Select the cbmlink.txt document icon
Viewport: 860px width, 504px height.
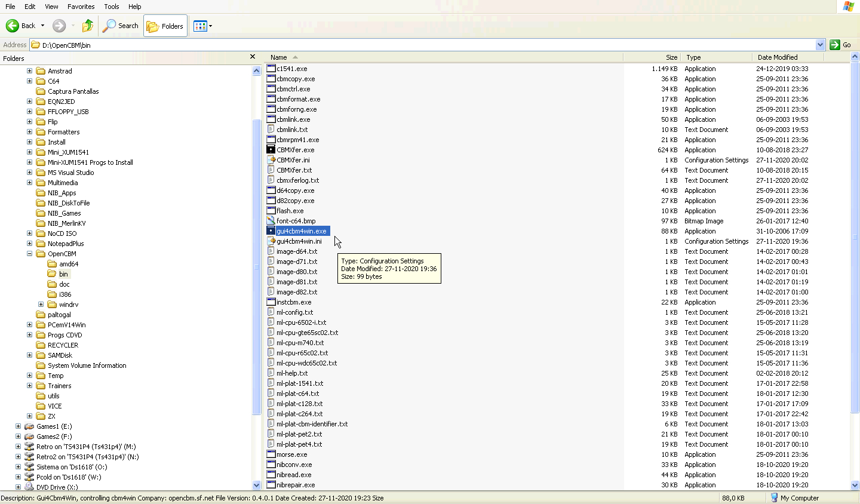click(271, 130)
